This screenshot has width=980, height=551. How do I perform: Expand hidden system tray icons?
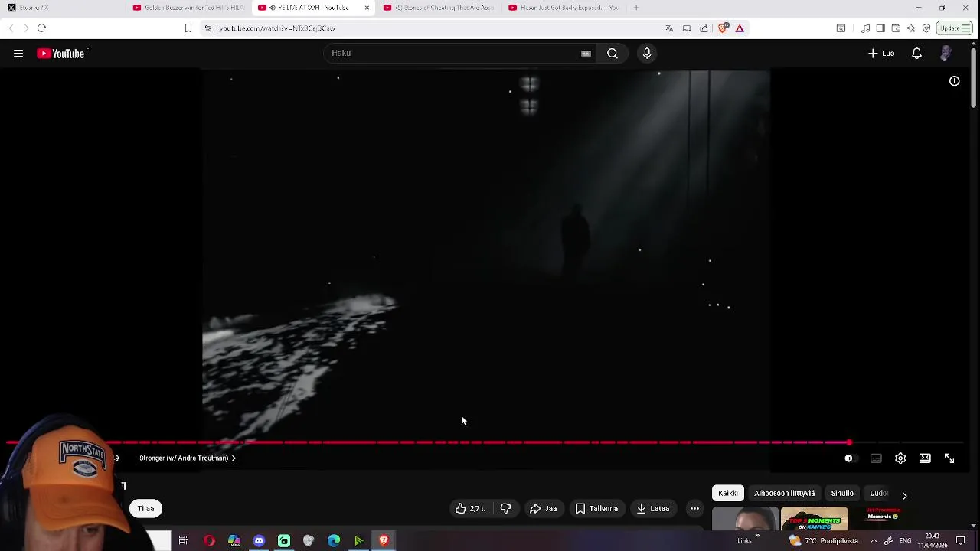pos(874,541)
